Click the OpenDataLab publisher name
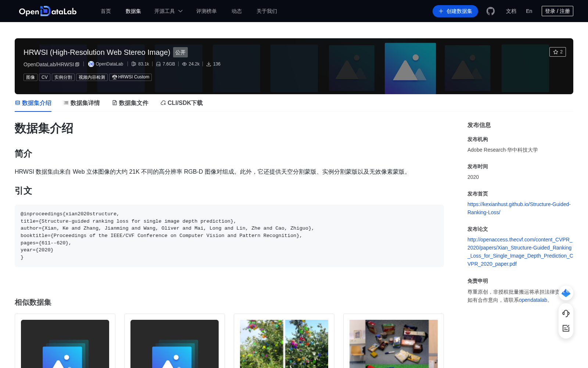The image size is (588, 368). 110,64
